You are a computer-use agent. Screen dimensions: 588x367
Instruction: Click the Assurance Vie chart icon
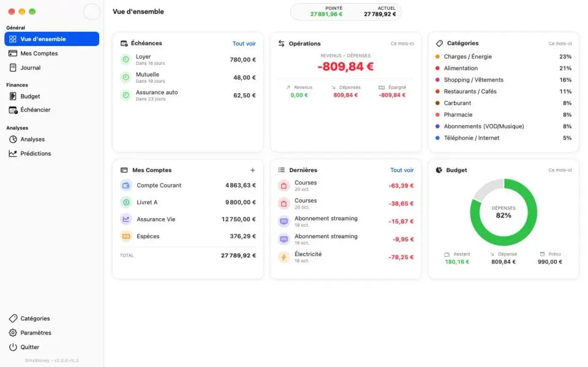[x=126, y=219]
